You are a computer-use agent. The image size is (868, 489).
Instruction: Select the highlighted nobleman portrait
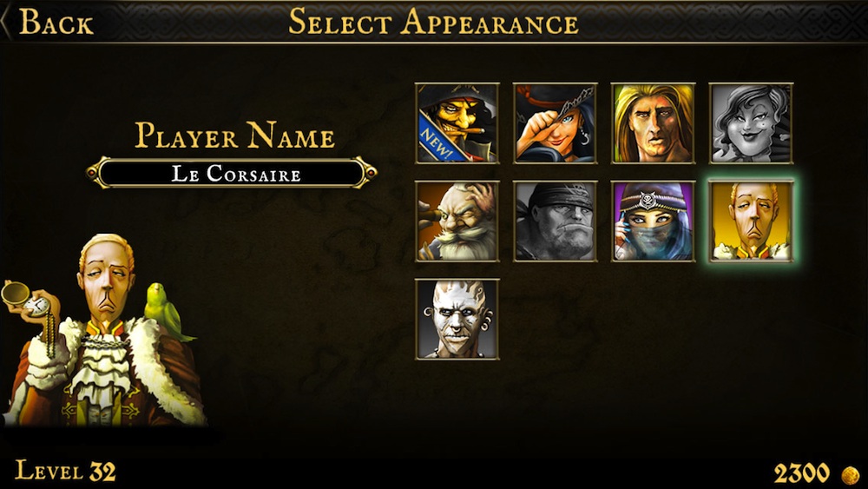pos(751,221)
